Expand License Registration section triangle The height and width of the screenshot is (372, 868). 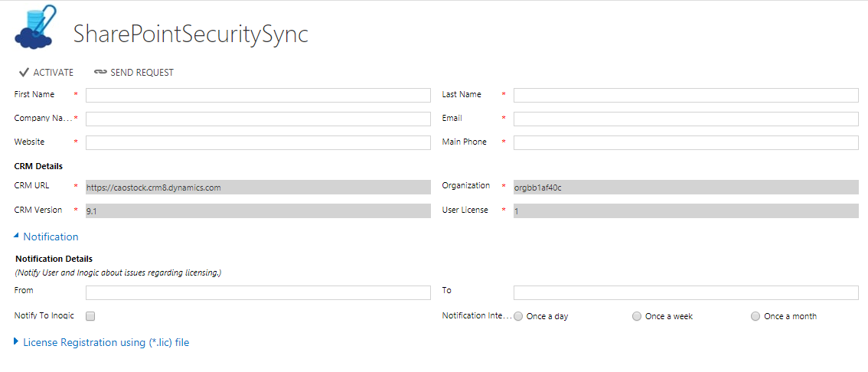click(16, 342)
